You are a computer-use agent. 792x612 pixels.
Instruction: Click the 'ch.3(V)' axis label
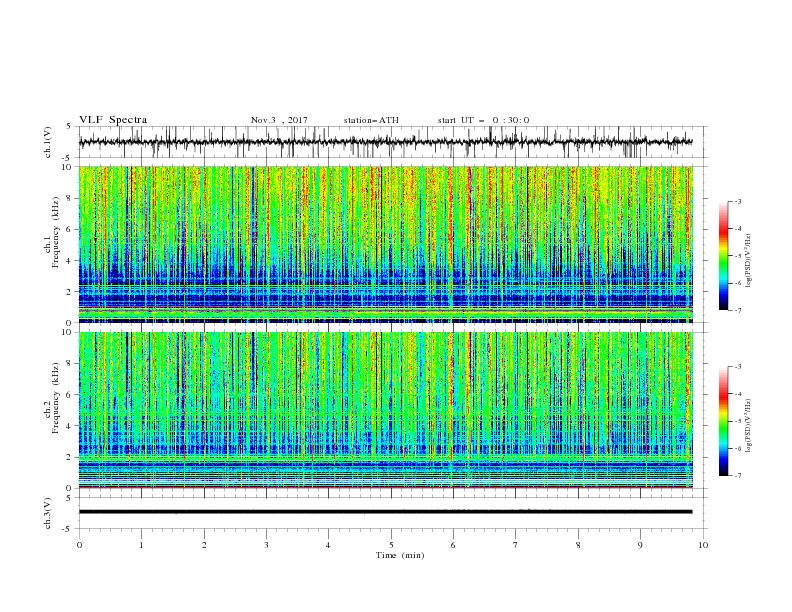click(48, 513)
